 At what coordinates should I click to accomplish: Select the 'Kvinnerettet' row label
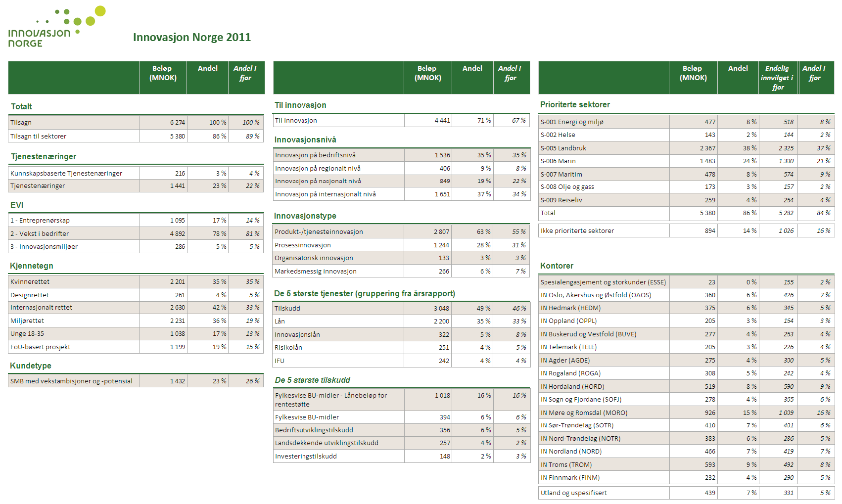point(30,281)
